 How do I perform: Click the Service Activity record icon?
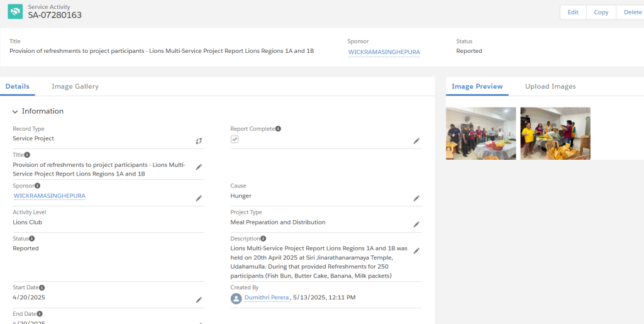pos(15,11)
